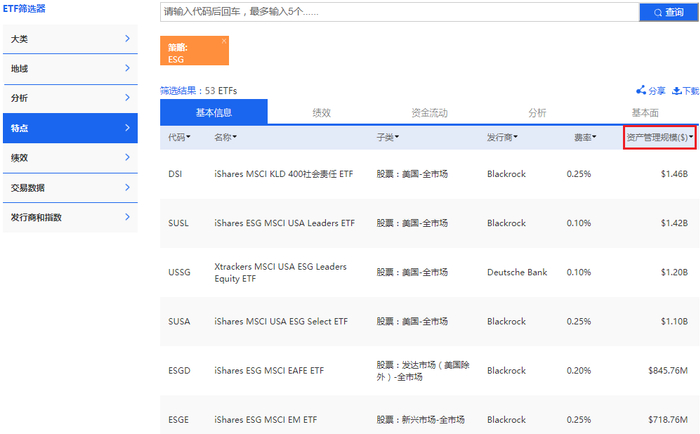Image resolution: width=700 pixels, height=434 pixels.
Task: Click Blackrock issuer in DSI row
Action: (506, 174)
